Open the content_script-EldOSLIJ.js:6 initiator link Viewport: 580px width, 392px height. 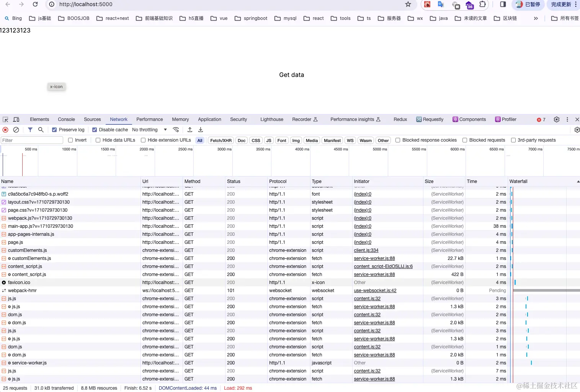pyautogui.click(x=383, y=266)
